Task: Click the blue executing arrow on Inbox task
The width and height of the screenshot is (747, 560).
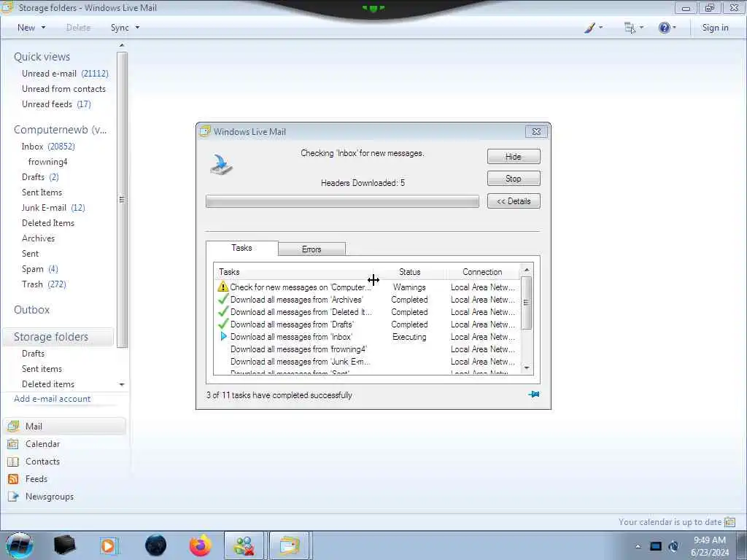Action: click(223, 336)
